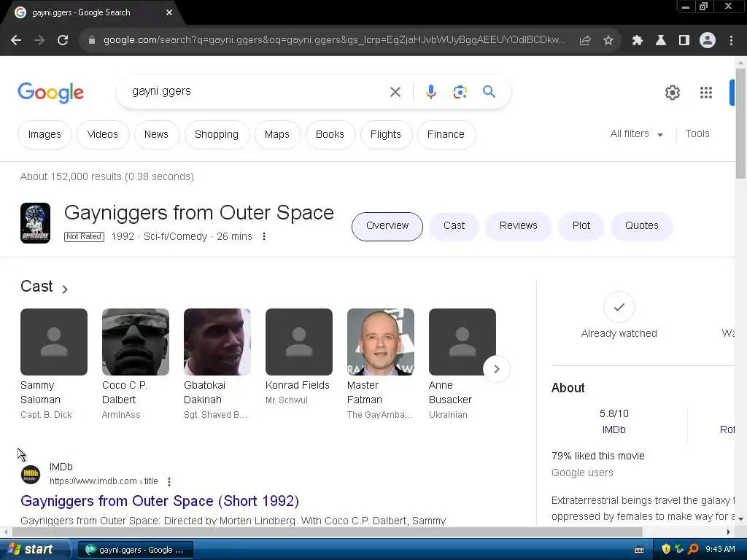Select the Plot chip
The width and height of the screenshot is (747, 560).
581,226
